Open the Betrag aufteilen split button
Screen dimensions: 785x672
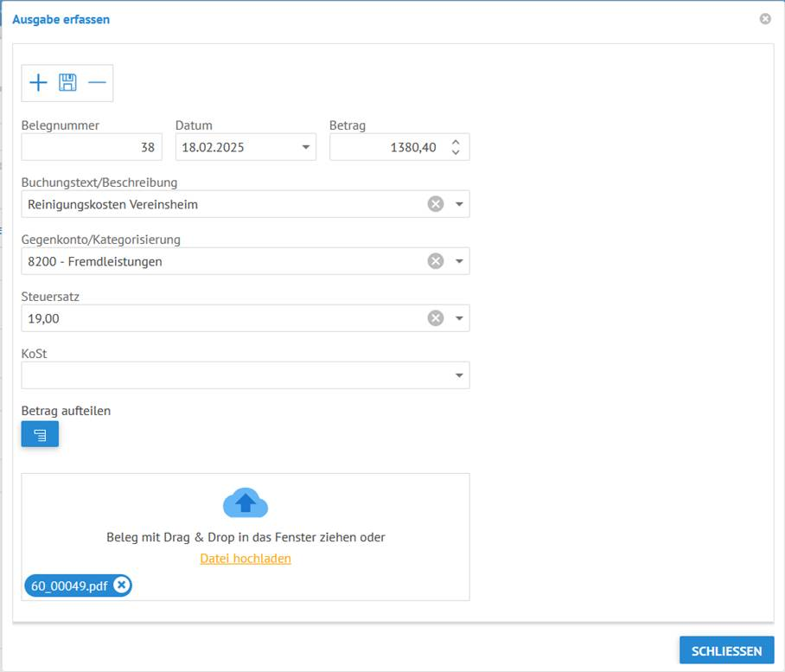(40, 434)
